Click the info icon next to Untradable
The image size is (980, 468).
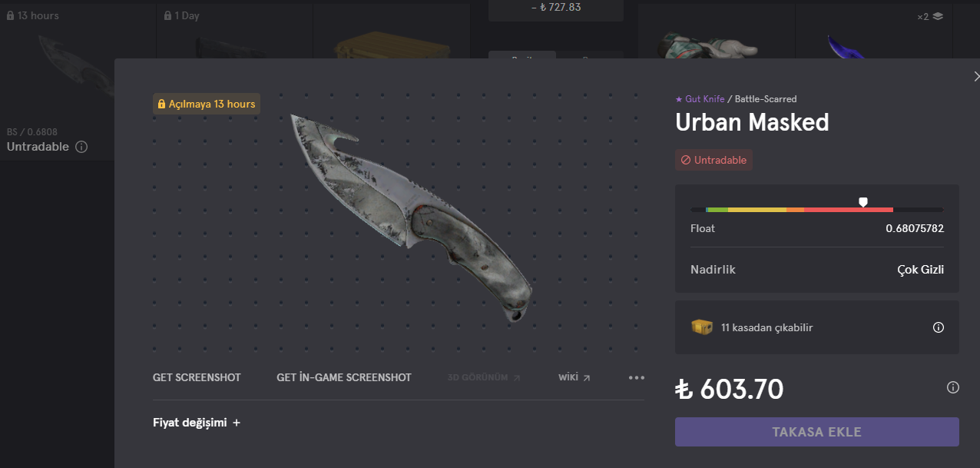(x=81, y=147)
